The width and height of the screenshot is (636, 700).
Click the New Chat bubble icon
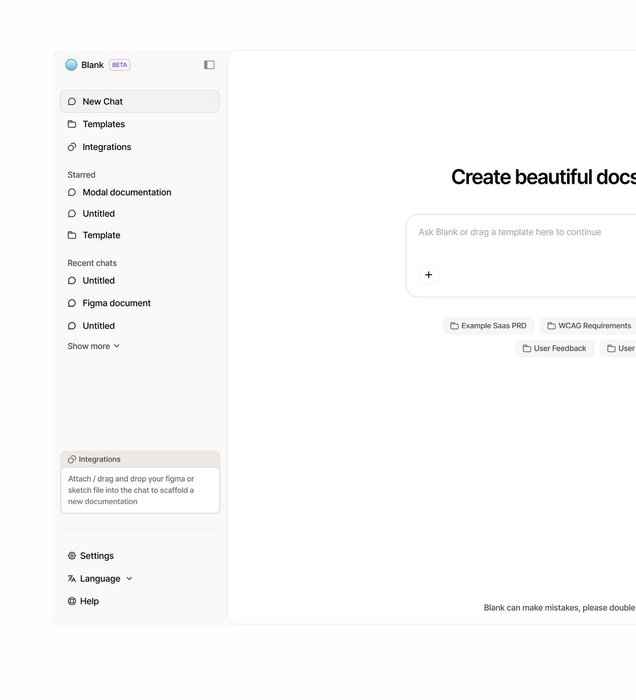[72, 101]
